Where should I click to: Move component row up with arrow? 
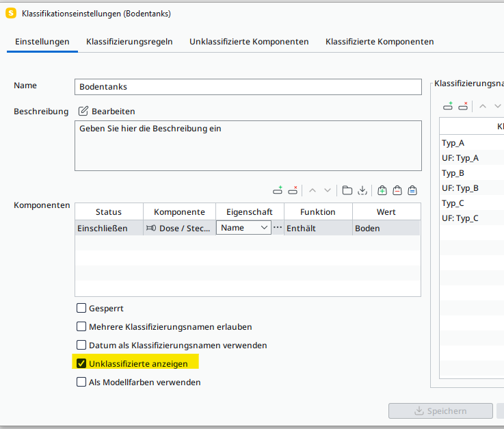[313, 190]
